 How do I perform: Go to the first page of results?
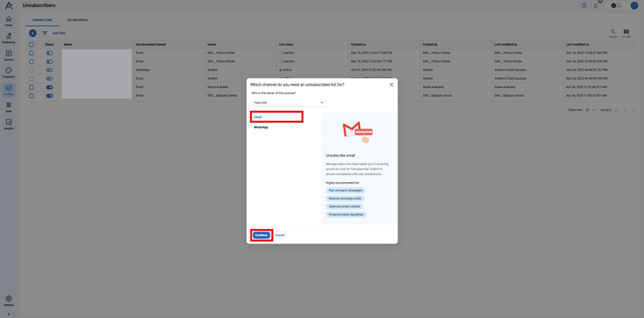click(617, 110)
